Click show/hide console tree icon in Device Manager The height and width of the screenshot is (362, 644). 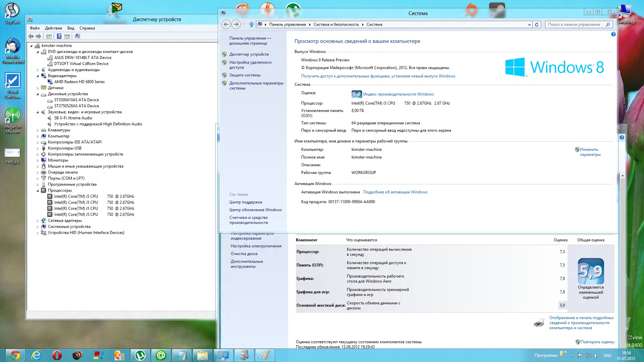pyautogui.click(x=49, y=37)
